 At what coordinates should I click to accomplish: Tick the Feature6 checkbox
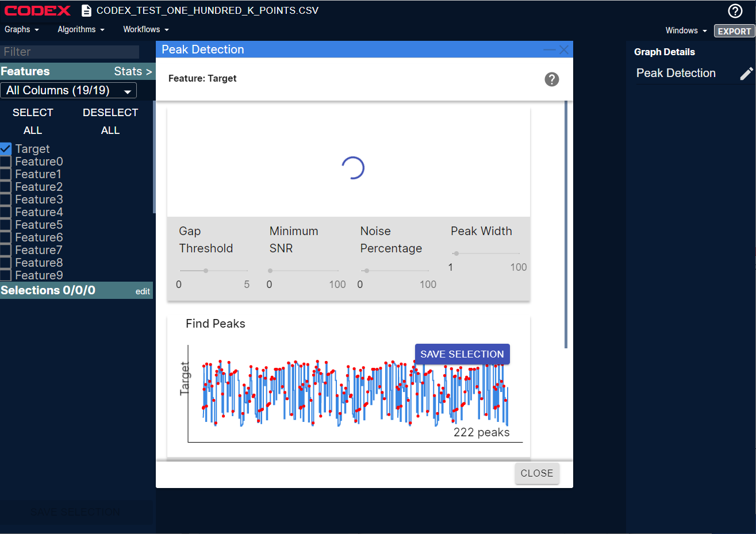(6, 237)
